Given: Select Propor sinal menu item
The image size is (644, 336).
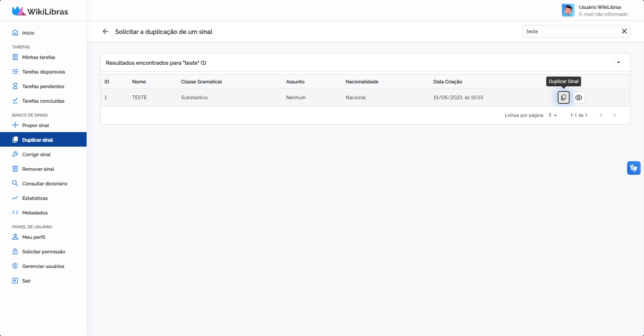Looking at the screenshot, I should pyautogui.click(x=36, y=125).
